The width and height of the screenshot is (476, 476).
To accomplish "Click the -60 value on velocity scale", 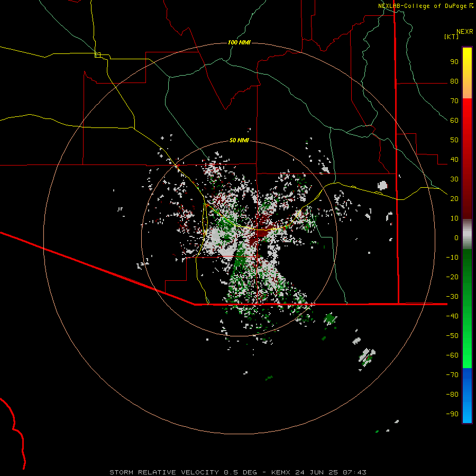I will click(x=452, y=355).
